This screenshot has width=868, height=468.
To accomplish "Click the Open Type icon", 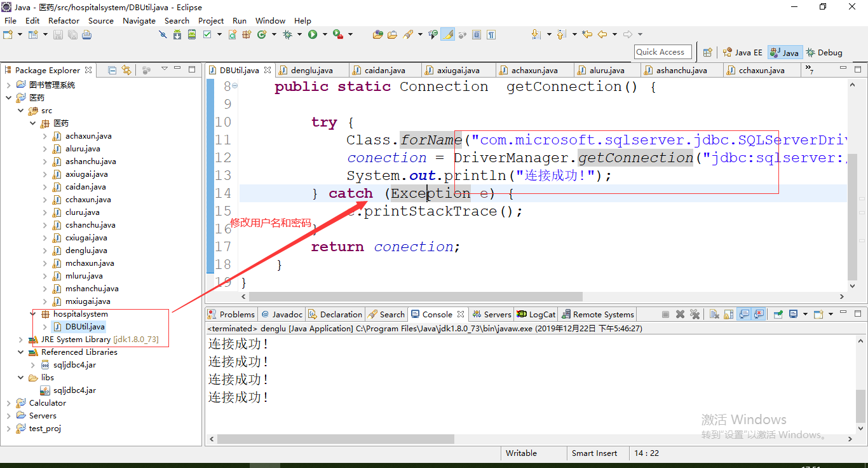I will (x=378, y=34).
